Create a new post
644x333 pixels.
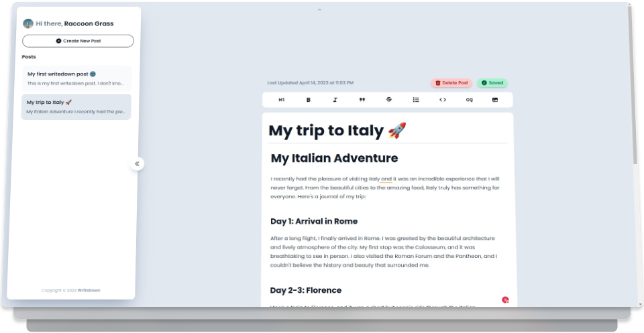coord(78,41)
